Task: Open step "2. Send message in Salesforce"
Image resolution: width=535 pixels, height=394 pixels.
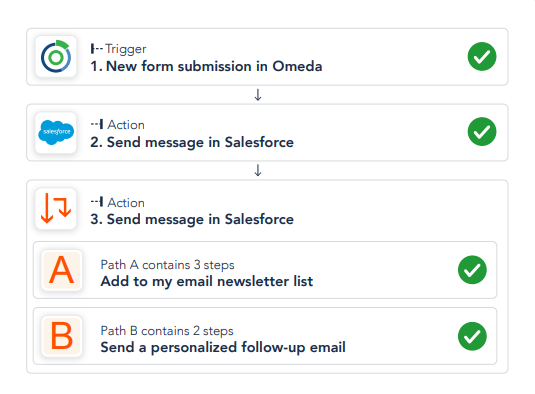Action: click(267, 132)
